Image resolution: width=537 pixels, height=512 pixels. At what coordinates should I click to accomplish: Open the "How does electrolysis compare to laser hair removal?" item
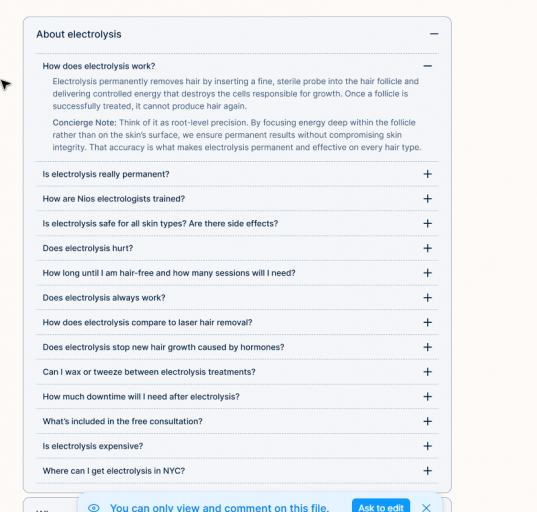click(x=237, y=322)
